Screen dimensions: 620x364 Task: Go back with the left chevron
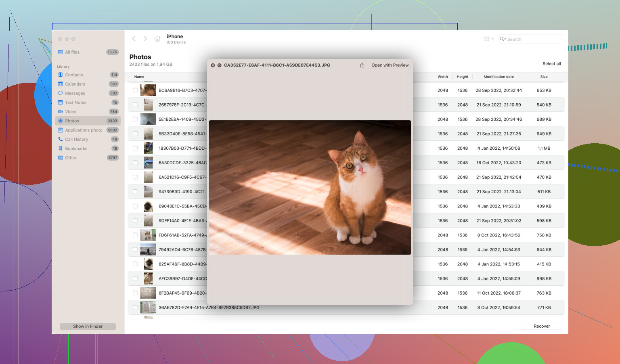coord(134,39)
